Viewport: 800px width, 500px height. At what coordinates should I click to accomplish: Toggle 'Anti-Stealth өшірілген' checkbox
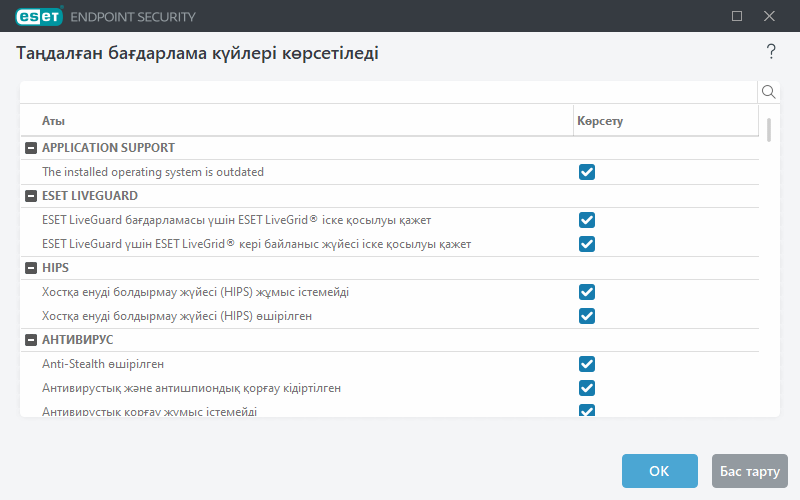587,364
